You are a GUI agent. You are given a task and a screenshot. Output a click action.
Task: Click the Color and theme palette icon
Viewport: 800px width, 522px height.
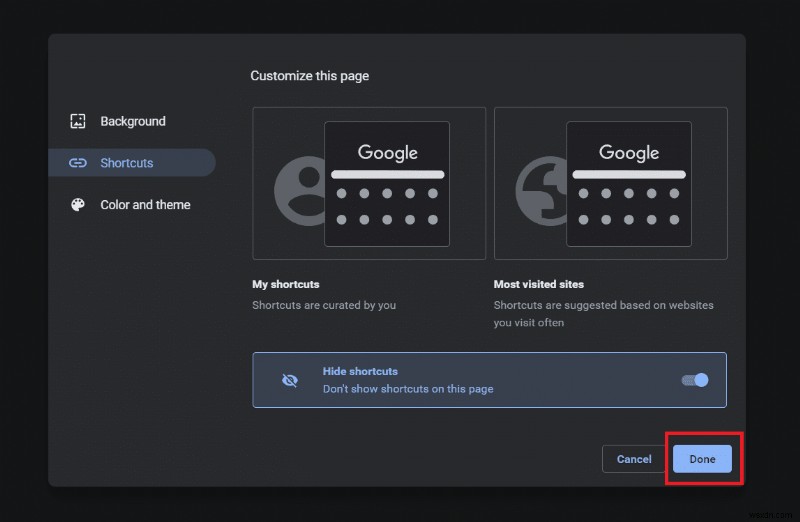pyautogui.click(x=78, y=205)
